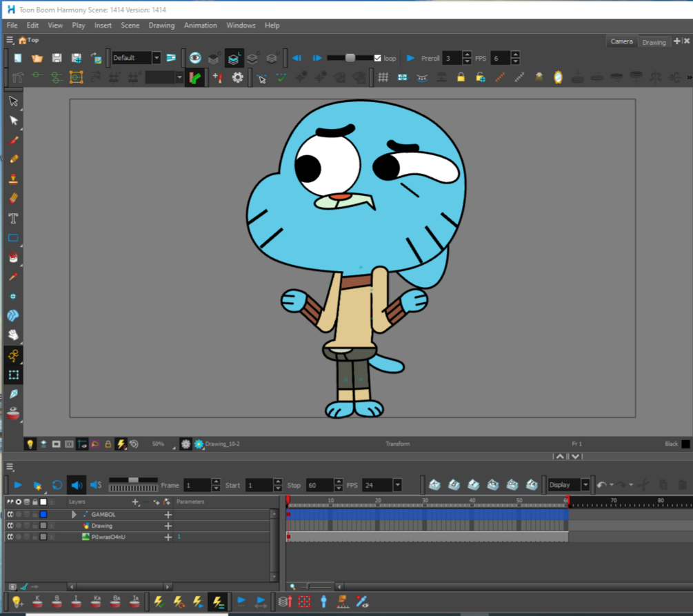Select the Transform tool arrow
Screen dimensions: 693x616
pos(13,101)
